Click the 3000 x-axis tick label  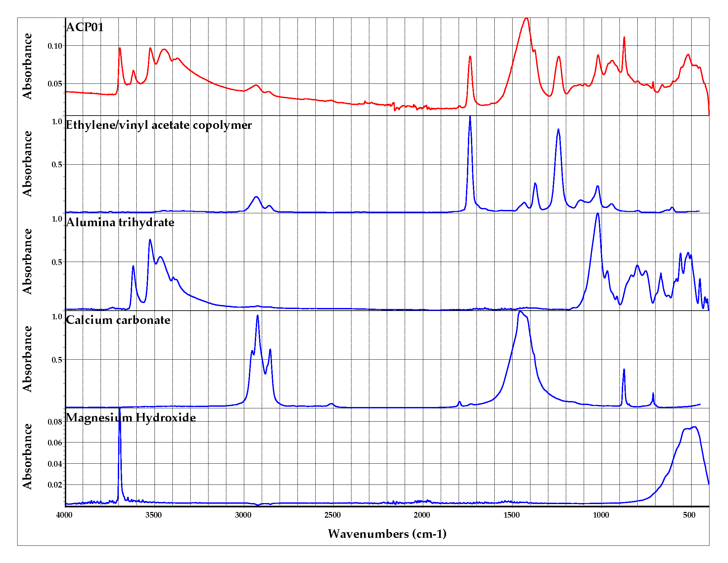(x=243, y=515)
